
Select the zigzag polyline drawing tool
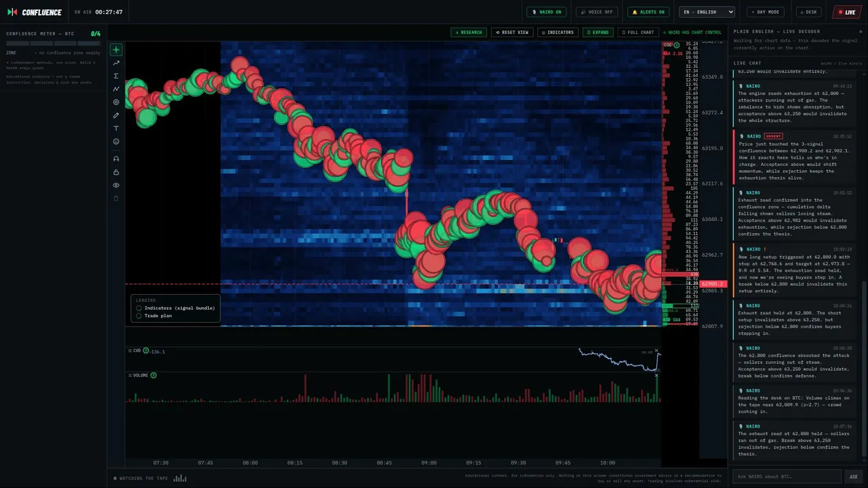coord(116,89)
